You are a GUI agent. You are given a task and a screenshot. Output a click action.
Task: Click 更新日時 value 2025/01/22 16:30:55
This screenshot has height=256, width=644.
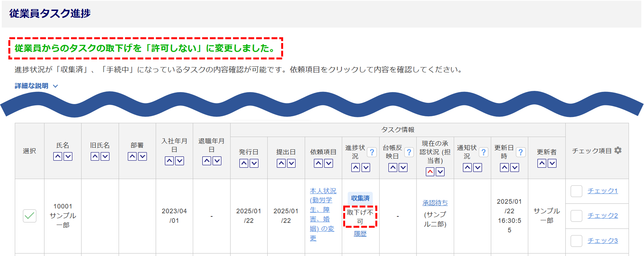click(509, 216)
